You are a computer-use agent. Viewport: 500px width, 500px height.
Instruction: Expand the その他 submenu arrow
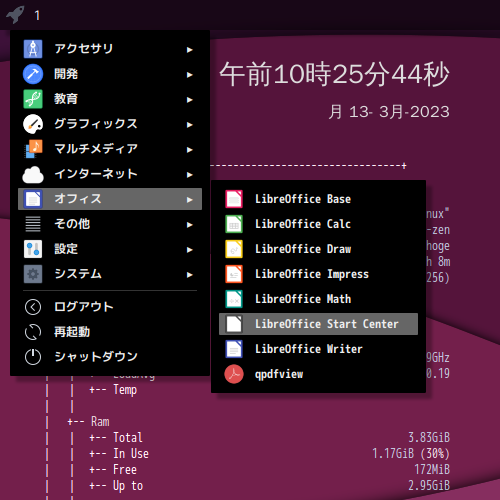click(190, 225)
